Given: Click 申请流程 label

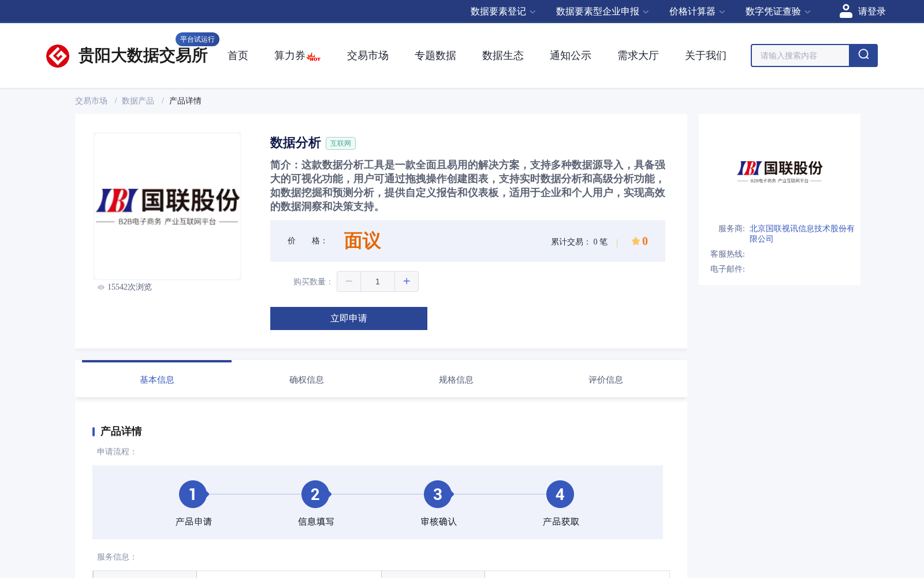Looking at the screenshot, I should (x=116, y=451).
